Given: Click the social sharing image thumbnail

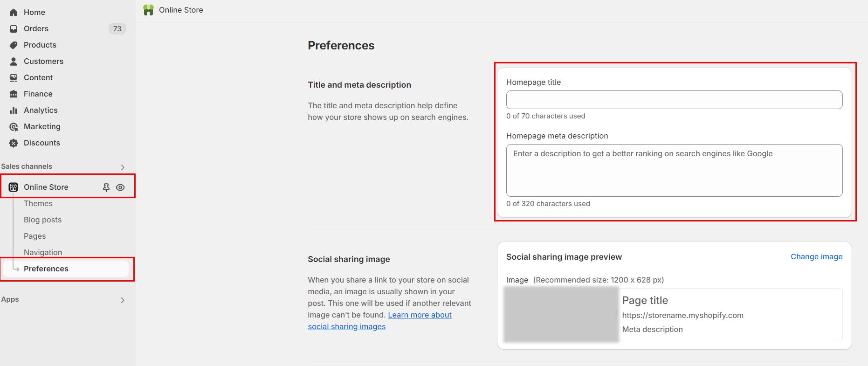Looking at the screenshot, I should [x=561, y=314].
